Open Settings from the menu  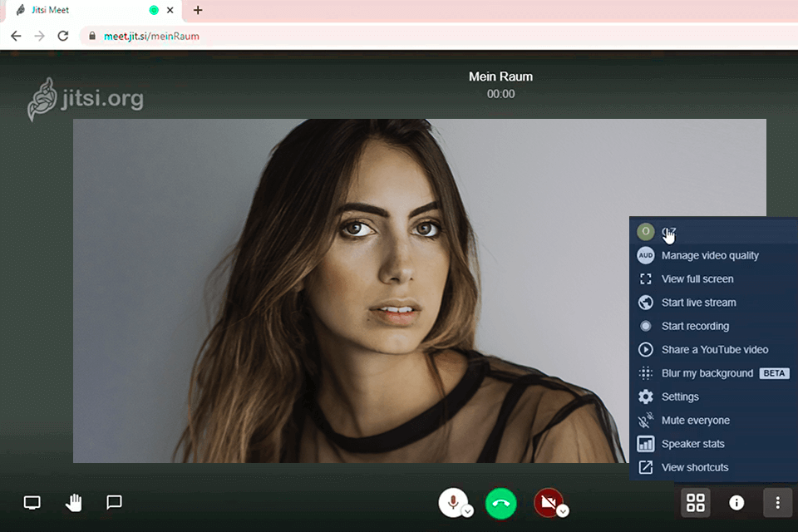[713, 397]
